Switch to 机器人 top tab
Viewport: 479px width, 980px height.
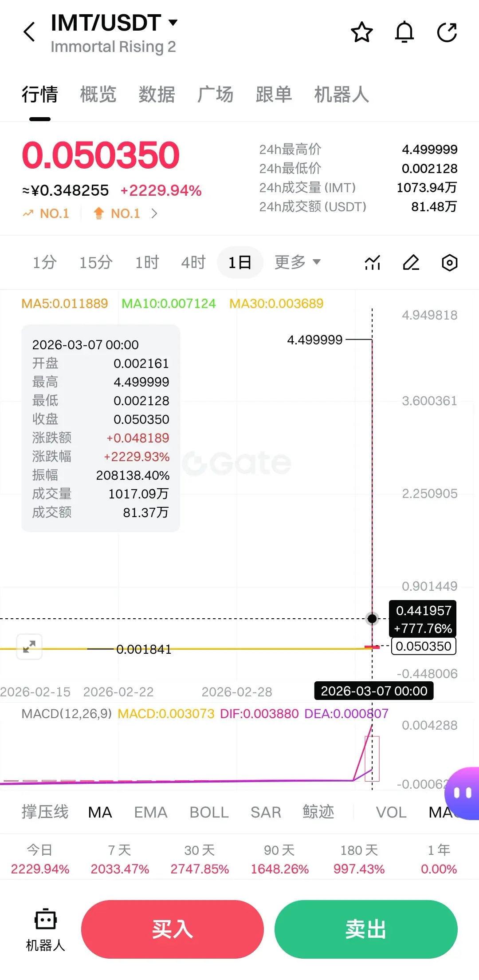342,95
